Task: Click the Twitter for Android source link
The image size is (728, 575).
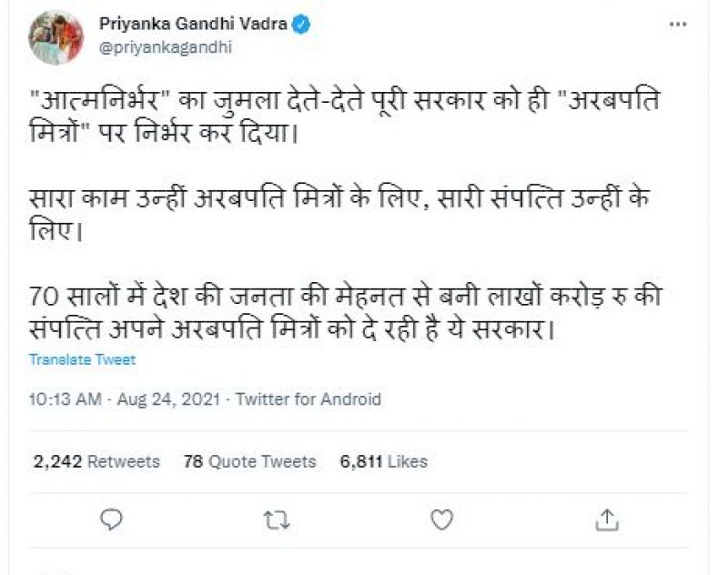Action: 308,399
